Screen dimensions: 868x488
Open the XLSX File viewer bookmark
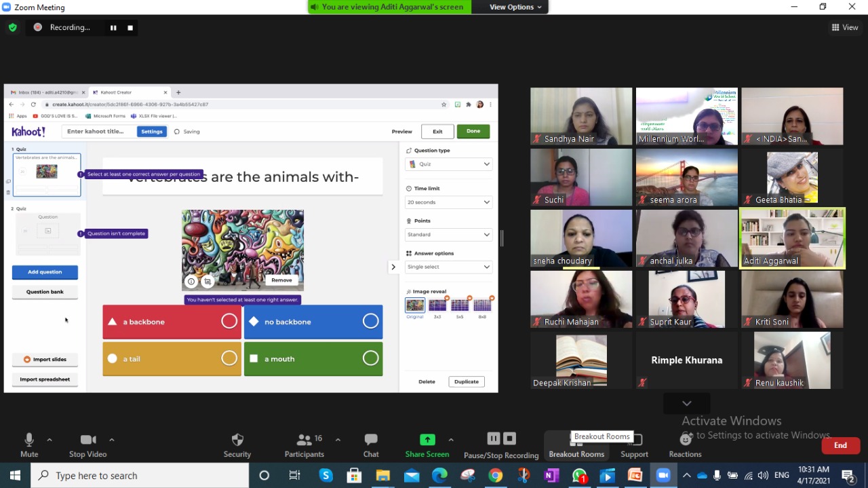click(154, 116)
